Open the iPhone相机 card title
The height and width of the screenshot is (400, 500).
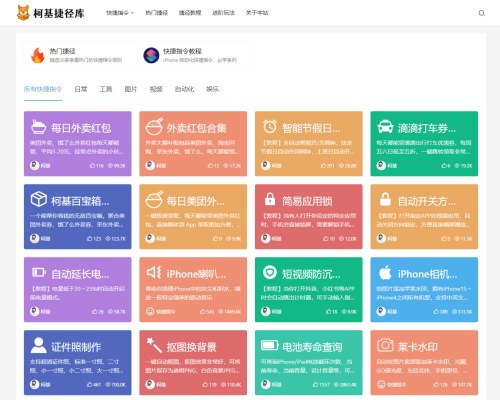428,274
